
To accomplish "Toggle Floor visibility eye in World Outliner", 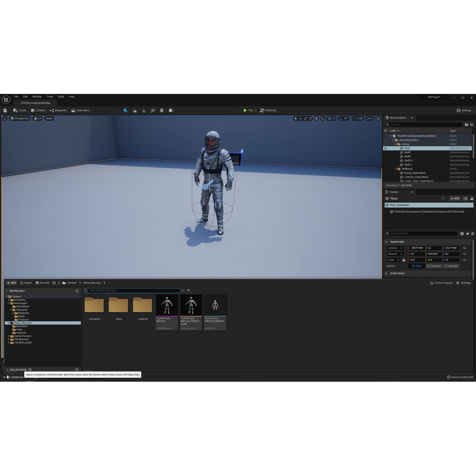I will (386, 148).
